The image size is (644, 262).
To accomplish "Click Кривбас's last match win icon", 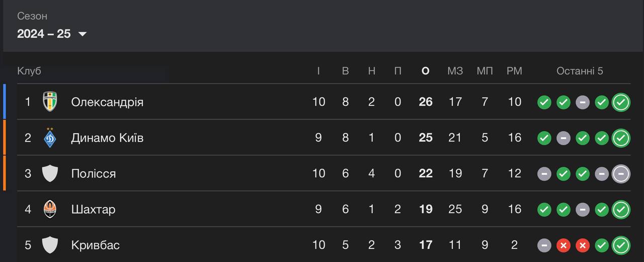I will (x=621, y=245).
